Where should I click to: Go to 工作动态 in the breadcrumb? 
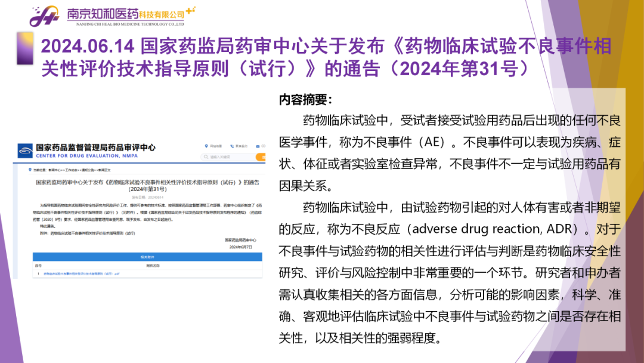[x=73, y=170]
